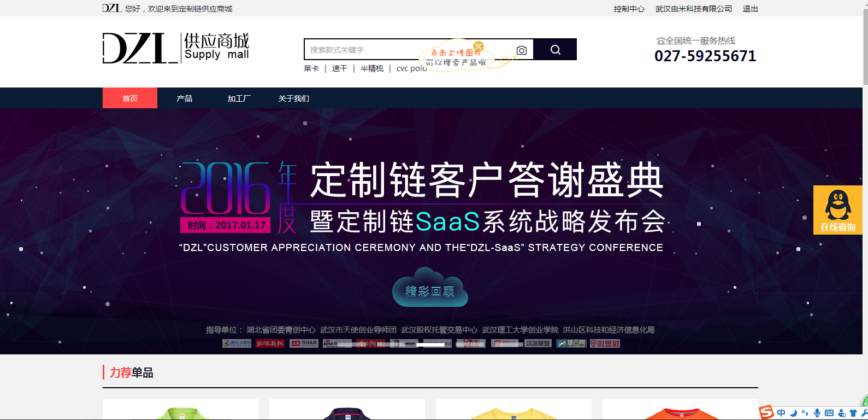Go to the 关于我们 page
This screenshot has height=420, width=868.
[x=293, y=98]
